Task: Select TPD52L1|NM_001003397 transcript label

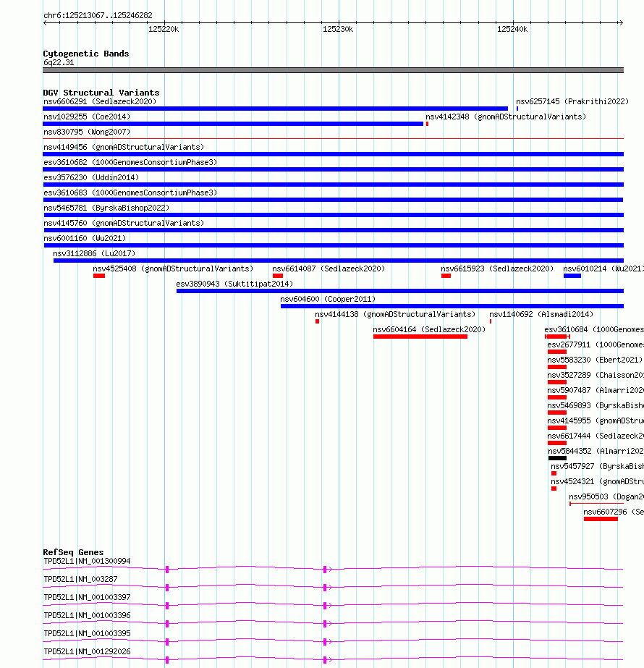Action: tap(87, 597)
